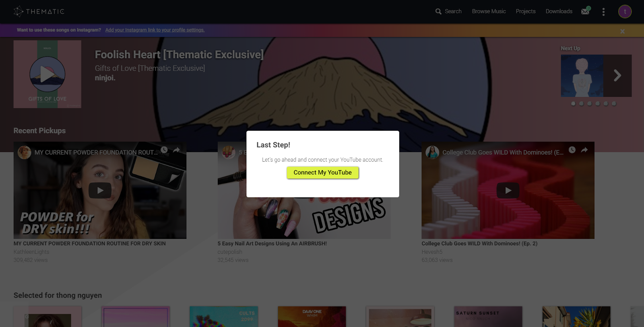Screen dimensions: 644x327
Task: Open the user profile avatar menu
Action: point(625,11)
